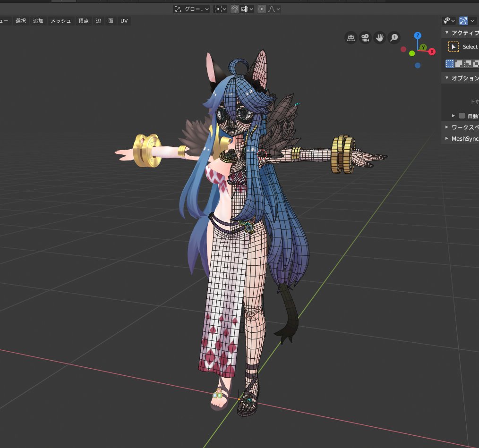Switch to camera view icon

click(365, 38)
